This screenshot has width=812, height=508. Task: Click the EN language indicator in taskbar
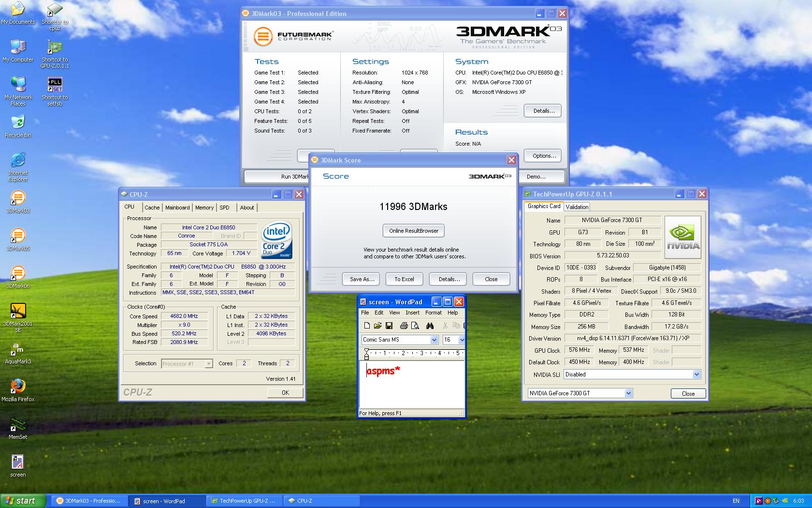tap(736, 501)
